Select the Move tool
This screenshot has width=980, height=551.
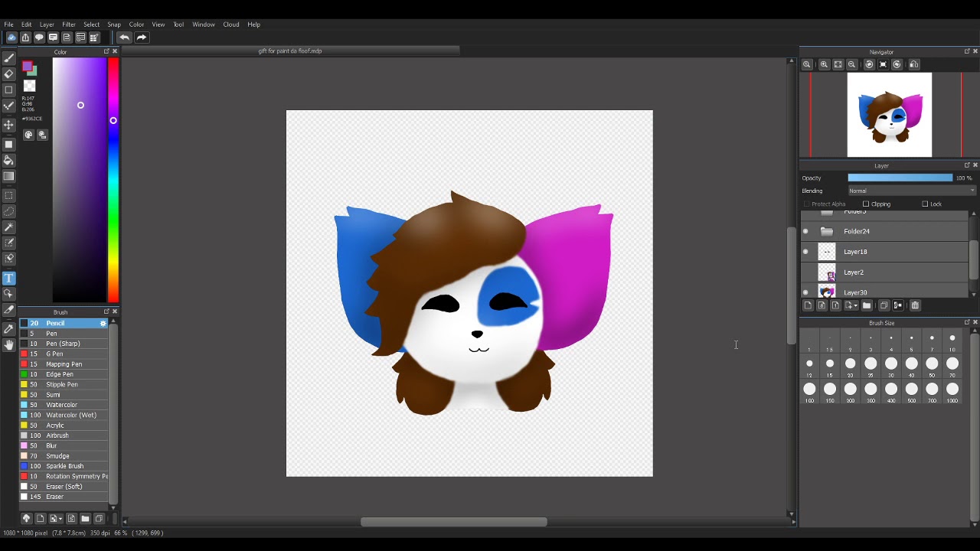pos(9,125)
